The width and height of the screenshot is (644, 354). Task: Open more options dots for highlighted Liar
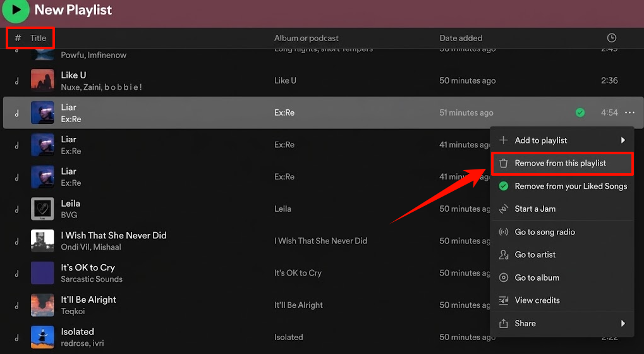point(629,113)
